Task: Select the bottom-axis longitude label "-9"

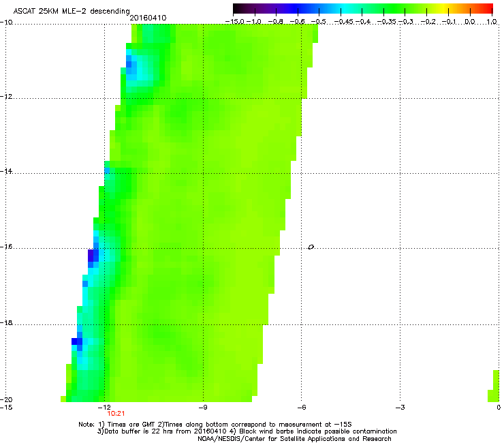Action: point(202,408)
